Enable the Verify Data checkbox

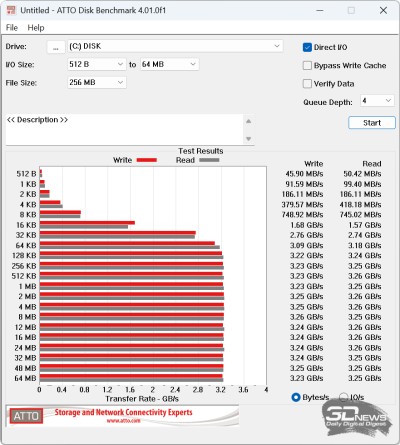307,84
